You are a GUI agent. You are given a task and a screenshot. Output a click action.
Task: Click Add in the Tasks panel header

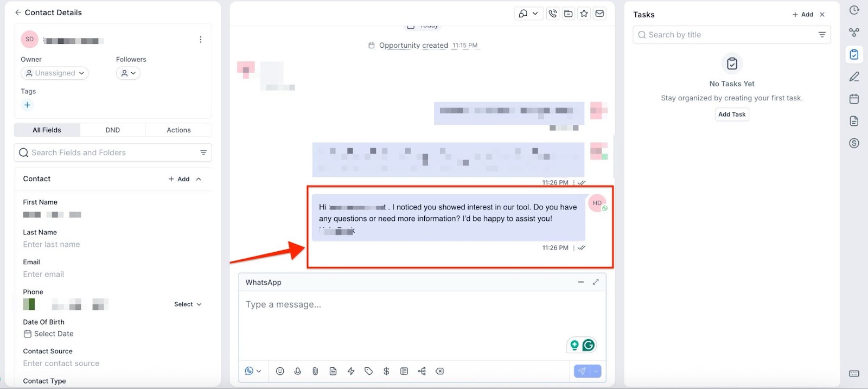click(x=802, y=15)
